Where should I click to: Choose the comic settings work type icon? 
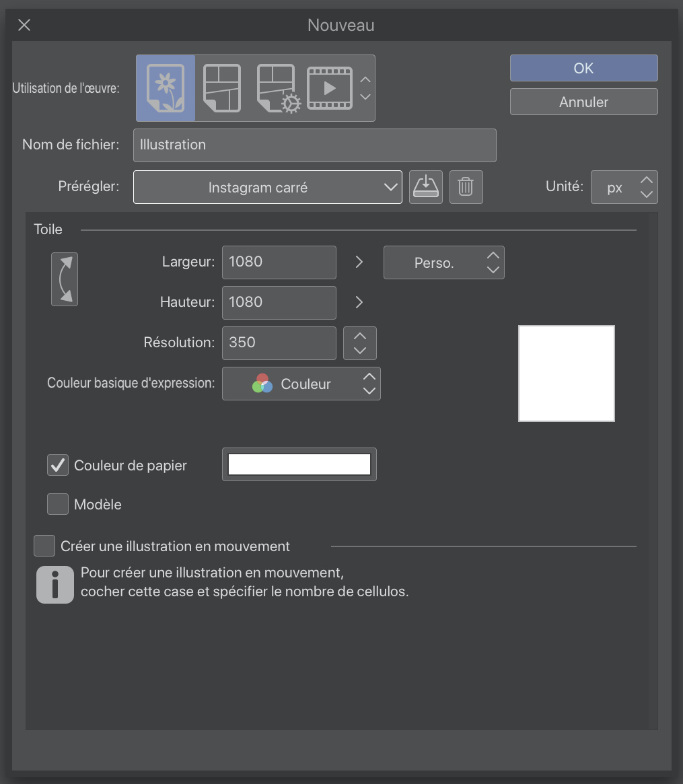(279, 88)
